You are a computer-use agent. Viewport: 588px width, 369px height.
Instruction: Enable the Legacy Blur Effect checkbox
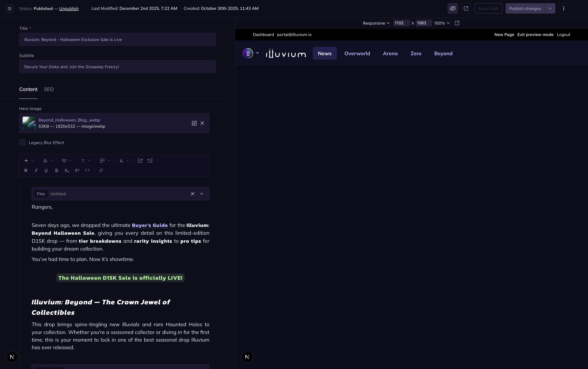point(22,142)
